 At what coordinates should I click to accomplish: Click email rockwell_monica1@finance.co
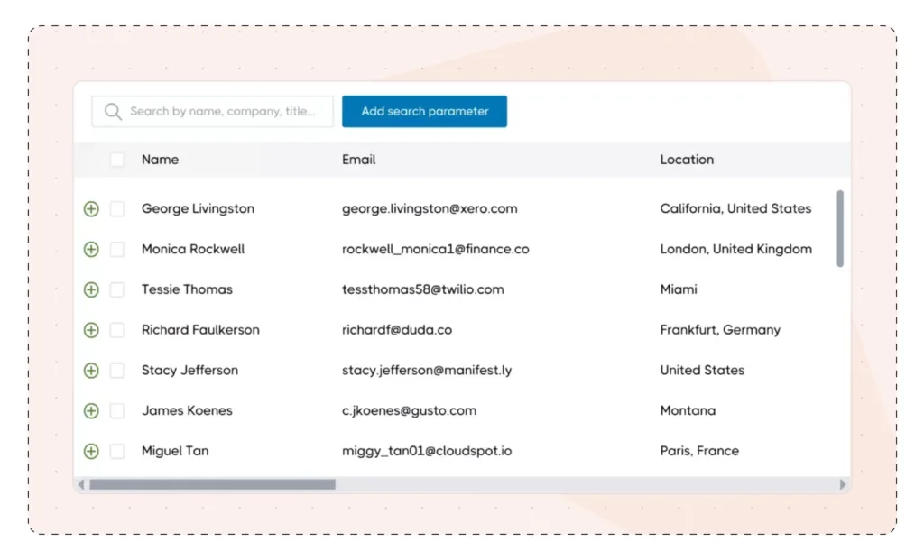point(436,249)
